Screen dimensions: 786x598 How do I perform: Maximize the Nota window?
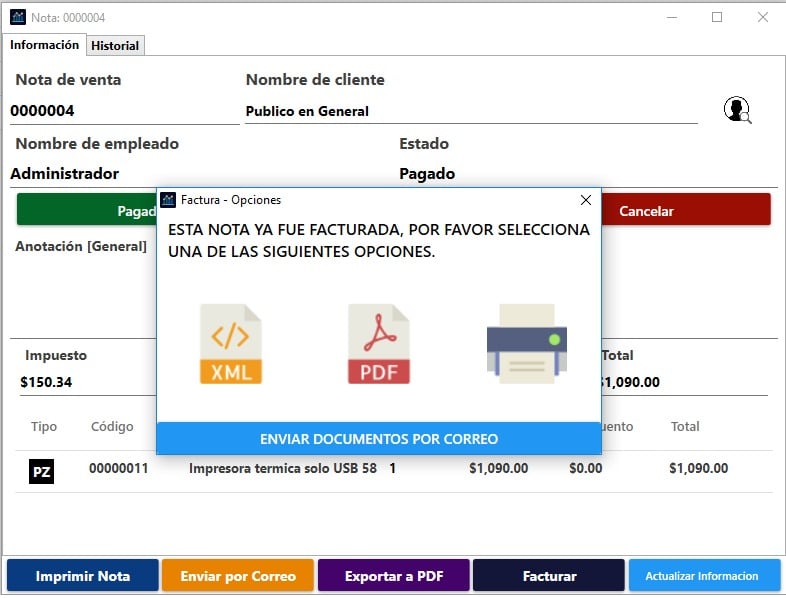(717, 17)
